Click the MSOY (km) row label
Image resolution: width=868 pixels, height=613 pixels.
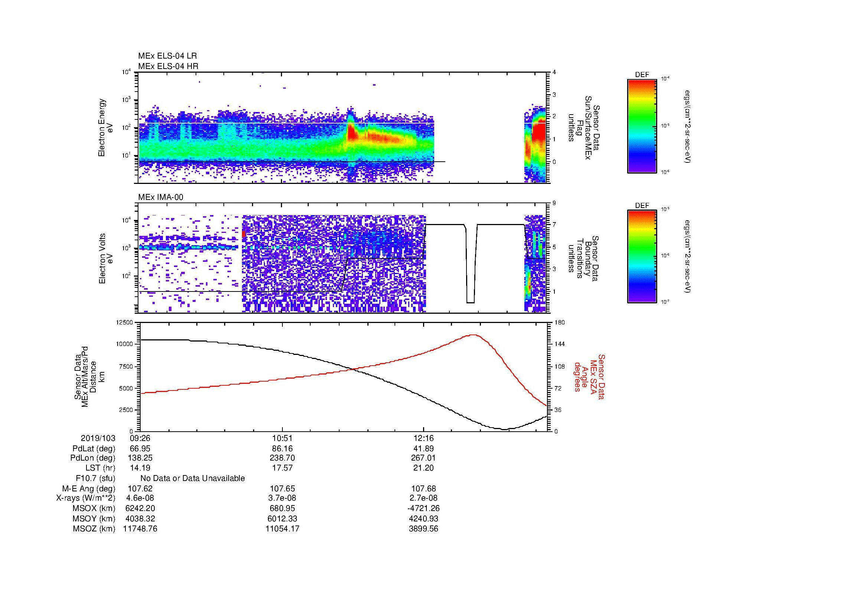coord(94,519)
